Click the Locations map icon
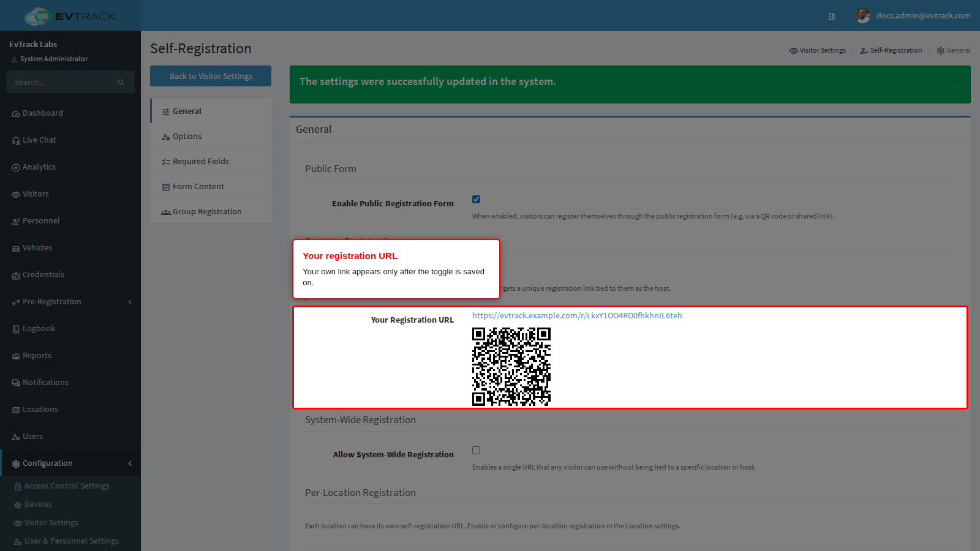Screen dimensions: 980x551 [x=16, y=410]
